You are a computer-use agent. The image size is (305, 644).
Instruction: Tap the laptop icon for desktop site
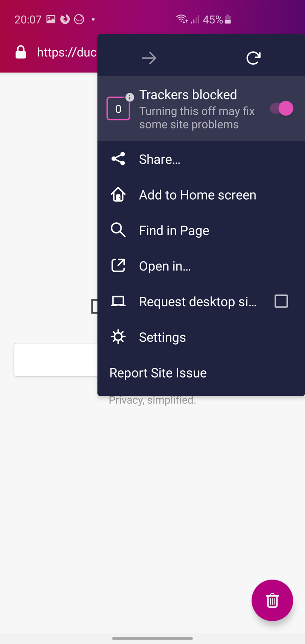point(118,301)
